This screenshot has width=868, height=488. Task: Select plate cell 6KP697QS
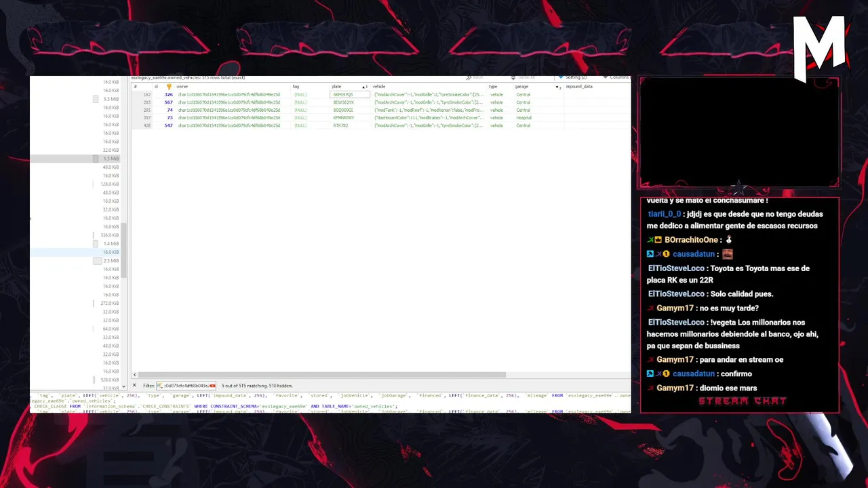(x=349, y=95)
